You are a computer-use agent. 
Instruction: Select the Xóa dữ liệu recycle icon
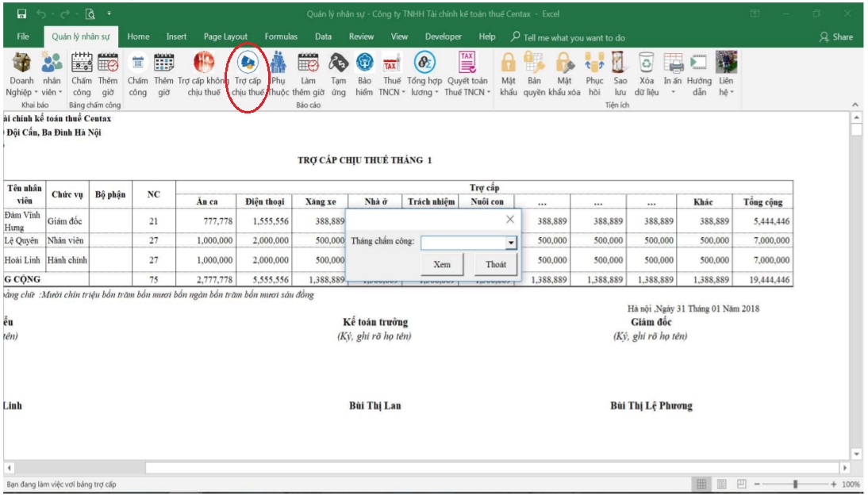647,63
